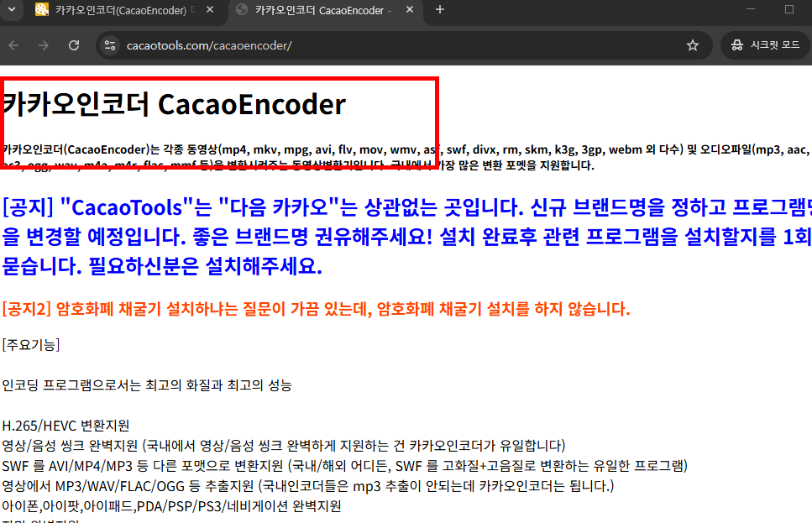
Task: Click the address bar to edit the URL
Action: [x=252, y=45]
